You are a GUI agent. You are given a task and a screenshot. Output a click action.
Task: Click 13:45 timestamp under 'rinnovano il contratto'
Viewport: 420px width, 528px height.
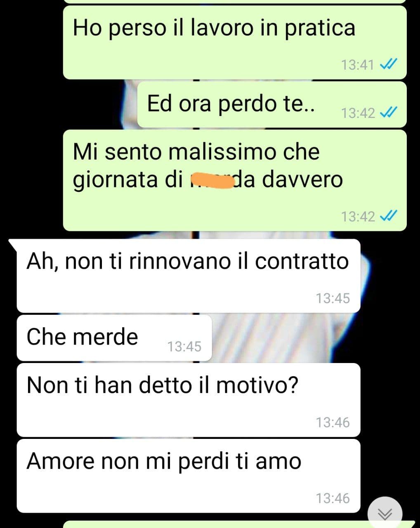(333, 298)
